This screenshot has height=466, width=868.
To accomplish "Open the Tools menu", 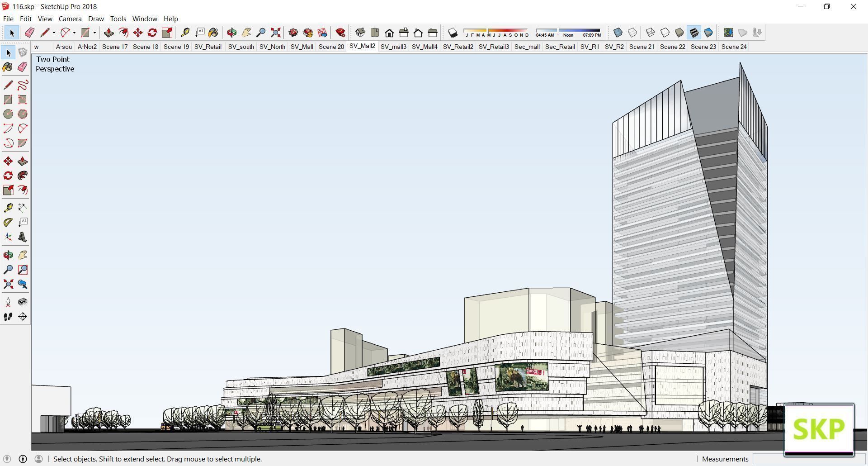I will (x=118, y=19).
